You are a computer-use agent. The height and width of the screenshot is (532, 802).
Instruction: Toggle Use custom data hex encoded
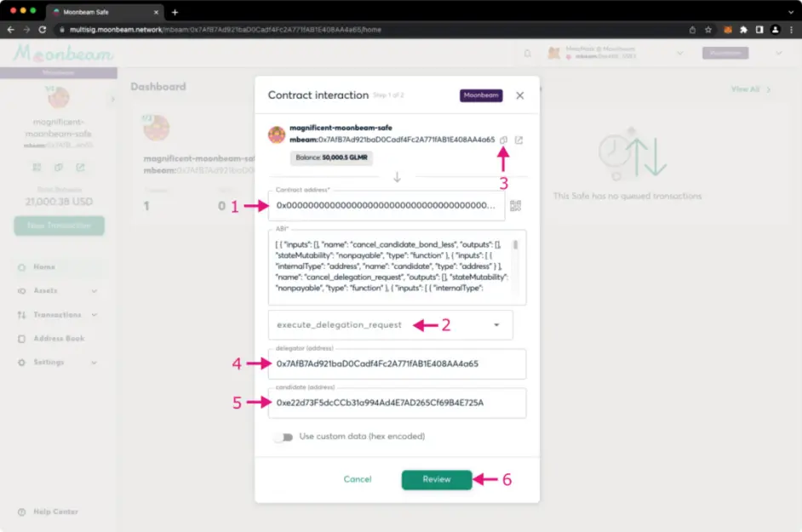click(x=284, y=437)
